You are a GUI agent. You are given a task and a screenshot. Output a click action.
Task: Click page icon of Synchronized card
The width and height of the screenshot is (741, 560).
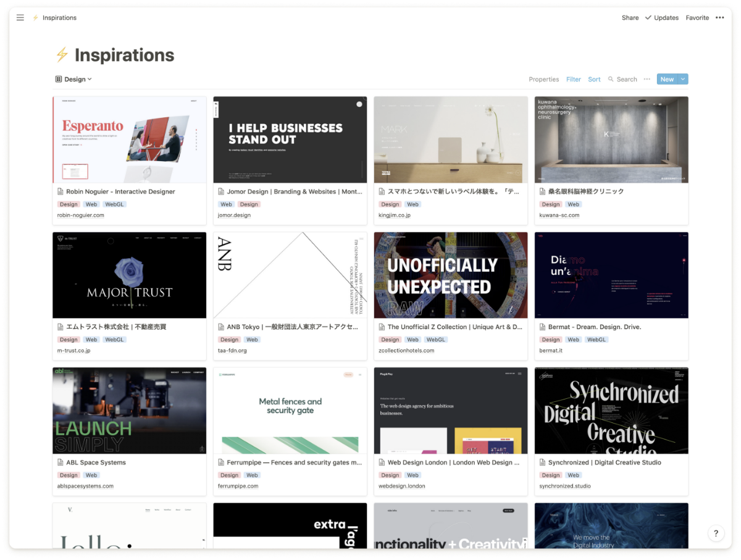[x=543, y=462]
